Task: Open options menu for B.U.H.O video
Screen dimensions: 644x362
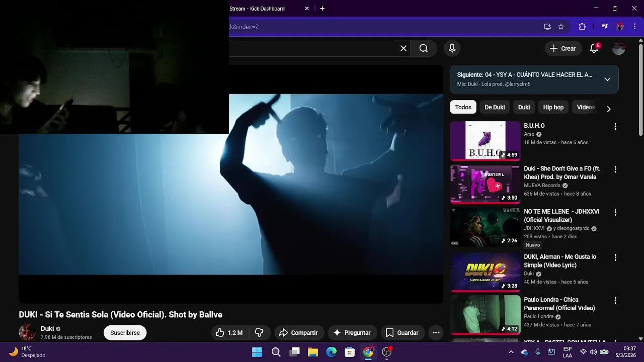Action: coord(615,127)
